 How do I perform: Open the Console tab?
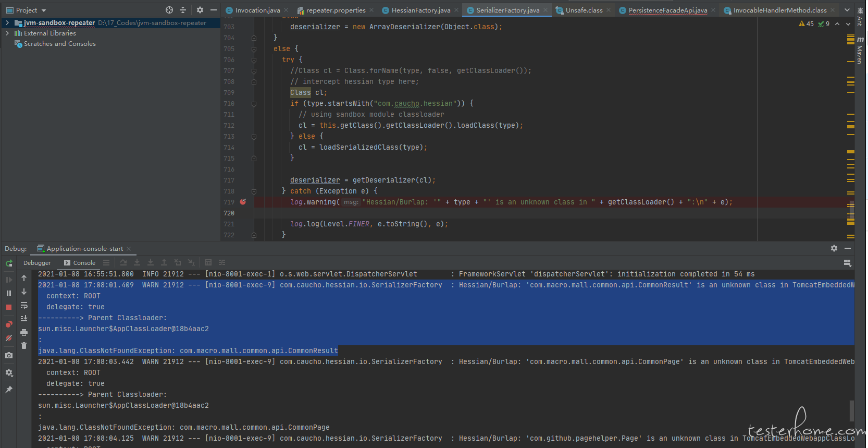[x=80, y=263]
